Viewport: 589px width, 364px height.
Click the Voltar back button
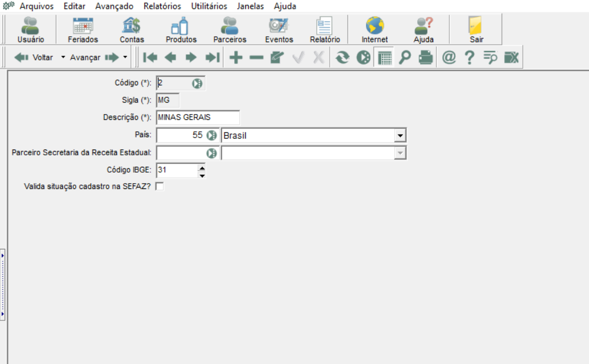[34, 58]
